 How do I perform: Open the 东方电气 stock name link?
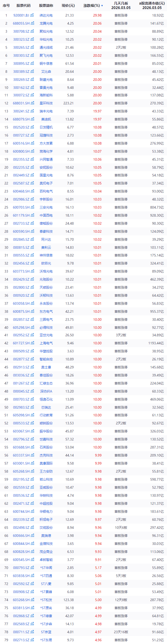(46, 311)
